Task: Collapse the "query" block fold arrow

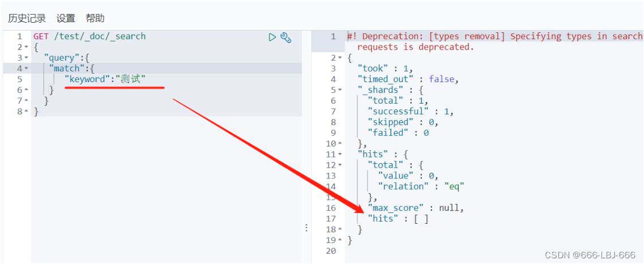Action: (26, 58)
